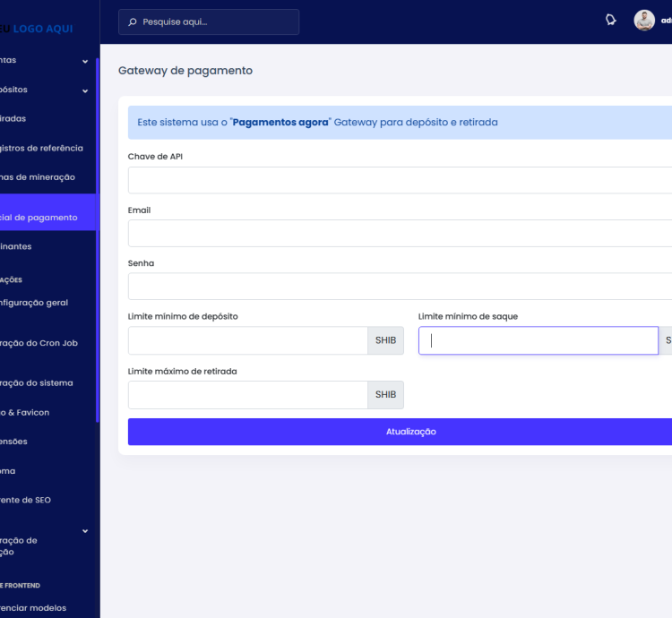
Task: Select the highlighted 'cial de pagamento' item
Action: (x=45, y=217)
